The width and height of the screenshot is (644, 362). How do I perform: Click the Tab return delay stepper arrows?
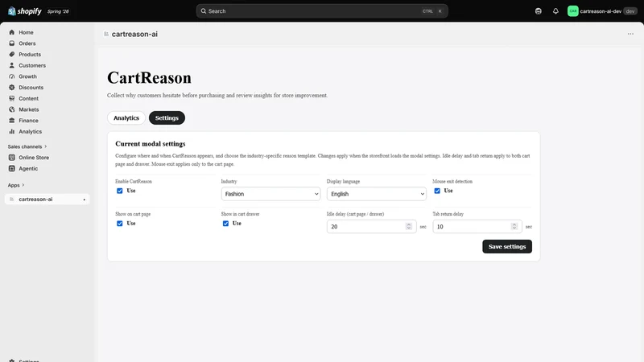(514, 226)
